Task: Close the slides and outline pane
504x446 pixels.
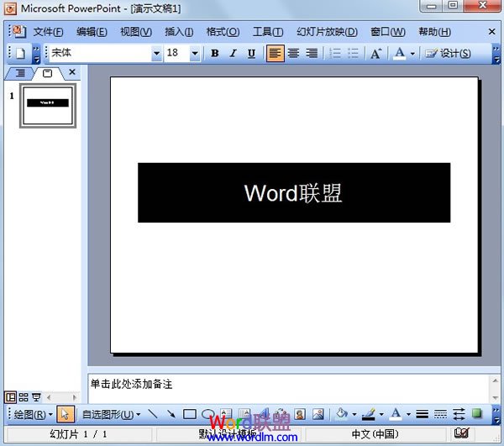Action: point(72,72)
